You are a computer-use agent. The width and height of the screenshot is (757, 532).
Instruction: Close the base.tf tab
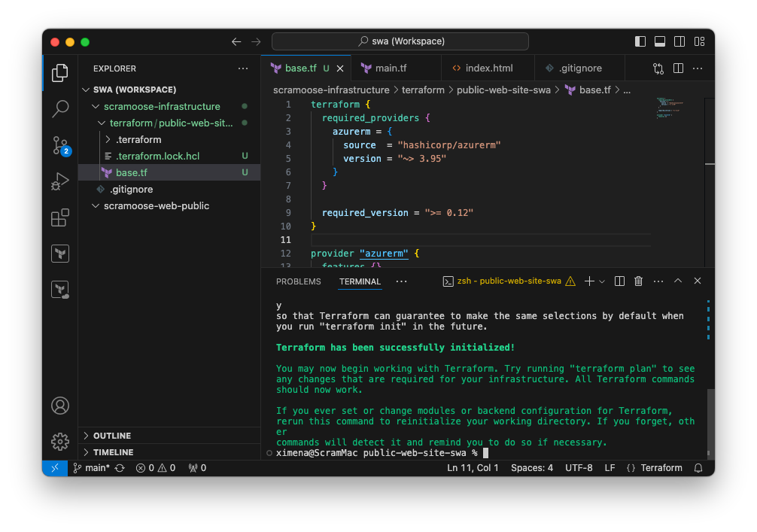pos(340,68)
